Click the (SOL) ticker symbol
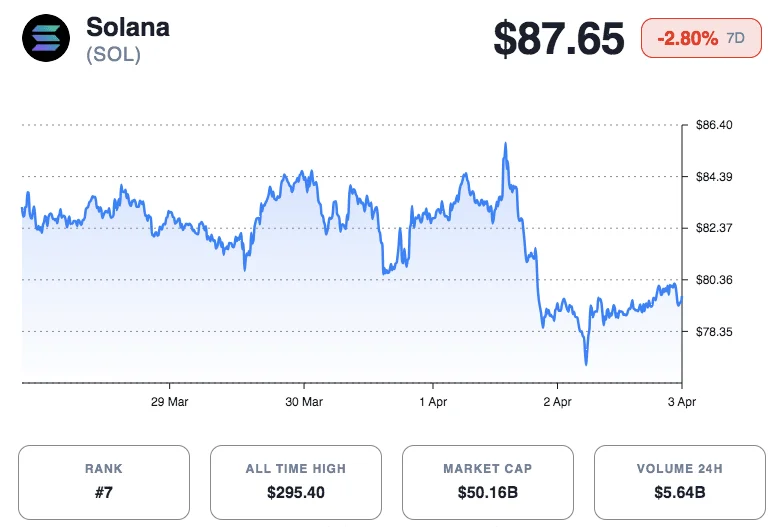Viewport: 784px width, 527px height. pyautogui.click(x=114, y=55)
